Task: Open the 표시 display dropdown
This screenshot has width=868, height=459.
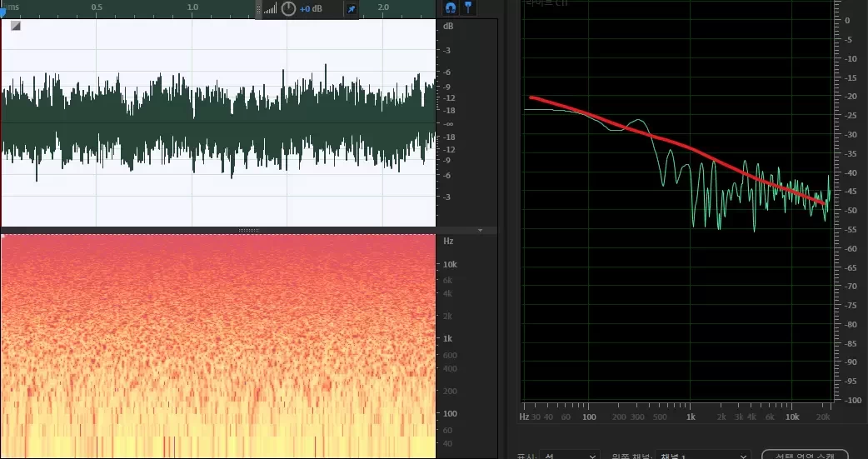Action: click(x=571, y=456)
